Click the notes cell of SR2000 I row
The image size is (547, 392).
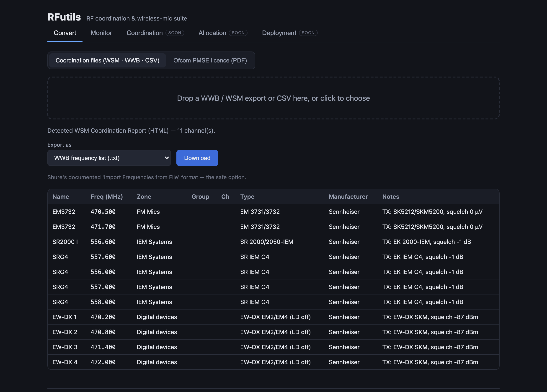click(x=426, y=242)
